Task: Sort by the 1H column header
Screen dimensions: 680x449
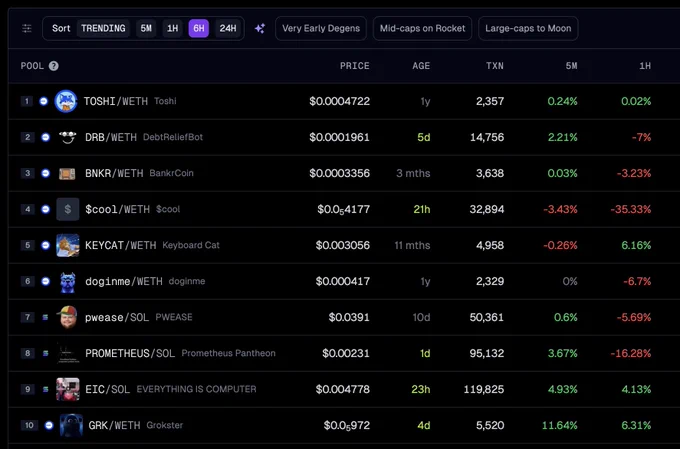Action: 645,66
